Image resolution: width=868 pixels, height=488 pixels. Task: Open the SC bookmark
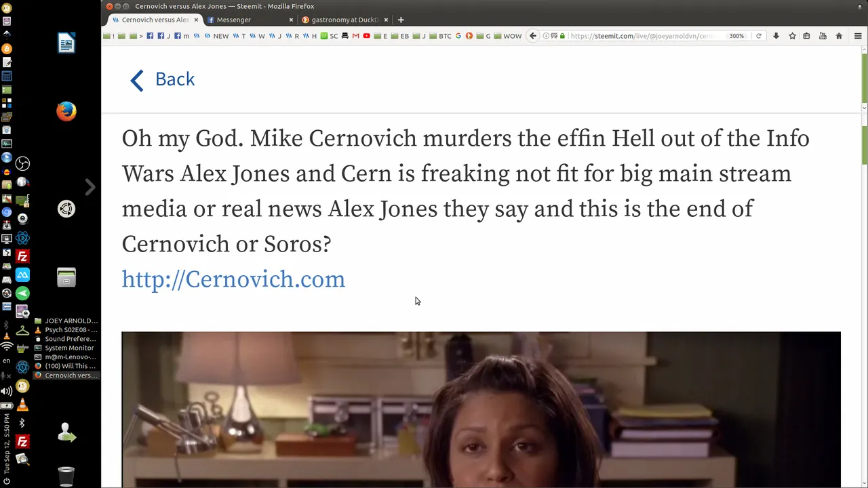(330, 36)
